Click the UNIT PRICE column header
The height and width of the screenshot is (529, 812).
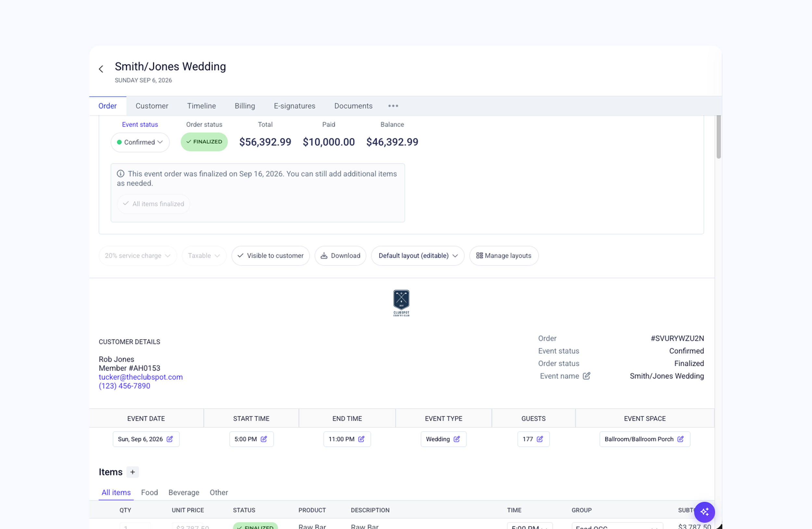tap(188, 510)
